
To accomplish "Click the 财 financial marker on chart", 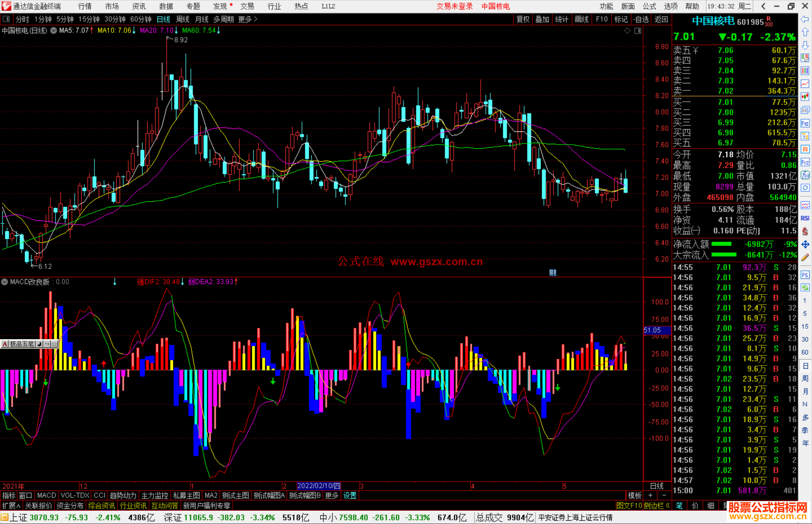I will coord(553,273).
